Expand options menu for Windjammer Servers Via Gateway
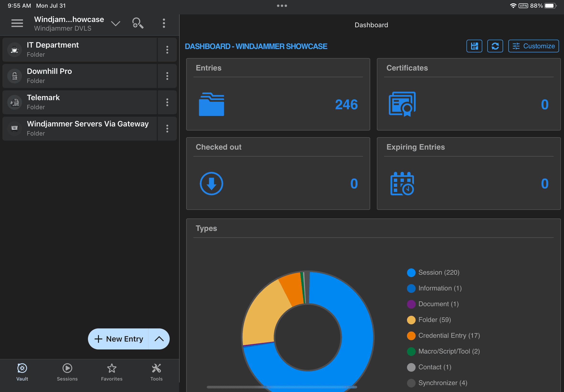The height and width of the screenshot is (392, 564). [167, 128]
